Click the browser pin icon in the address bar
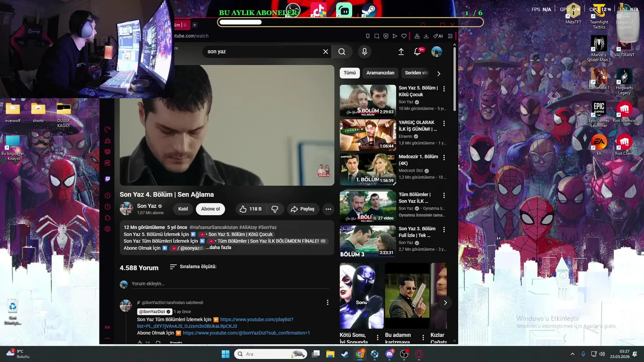 point(368,36)
